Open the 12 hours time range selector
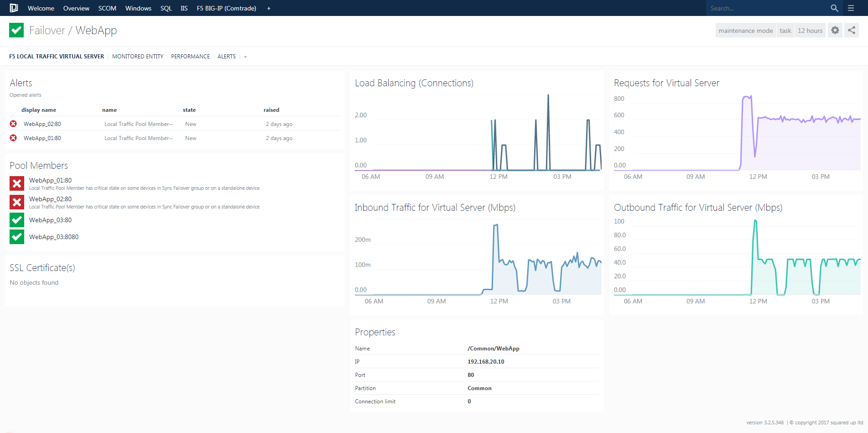This screenshot has width=868, height=433. [x=810, y=30]
